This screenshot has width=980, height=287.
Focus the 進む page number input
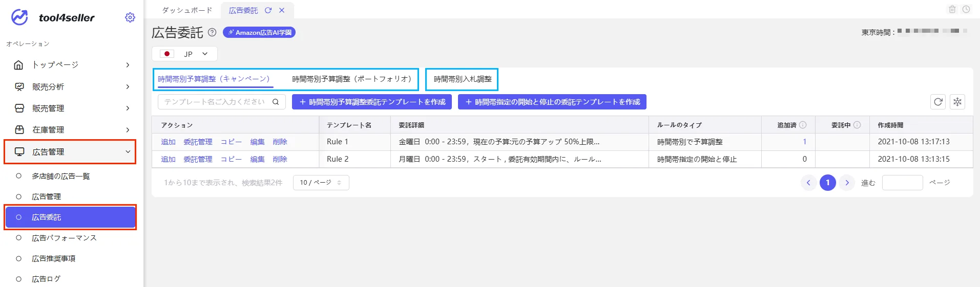(x=902, y=183)
